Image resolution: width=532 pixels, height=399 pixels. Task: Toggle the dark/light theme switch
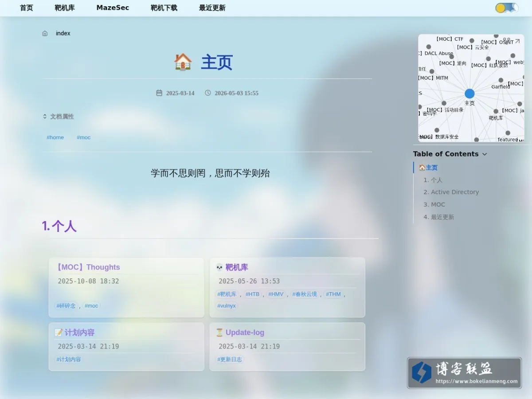click(507, 8)
